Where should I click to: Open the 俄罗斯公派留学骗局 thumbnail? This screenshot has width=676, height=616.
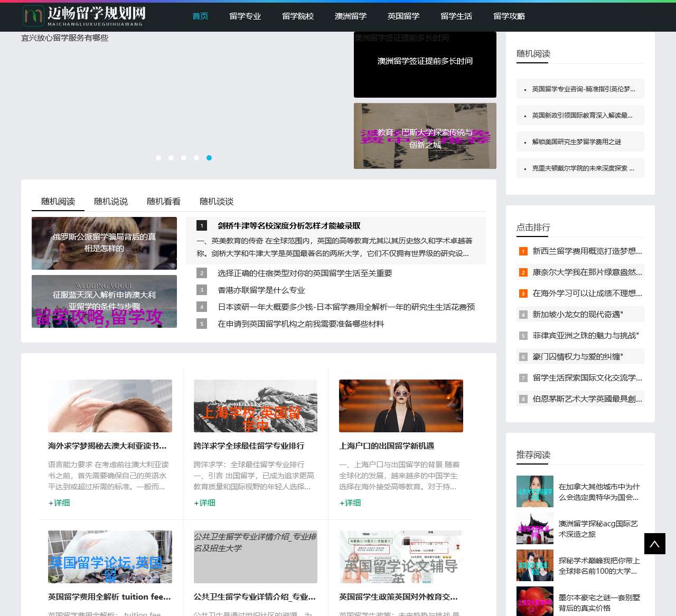[x=104, y=243]
